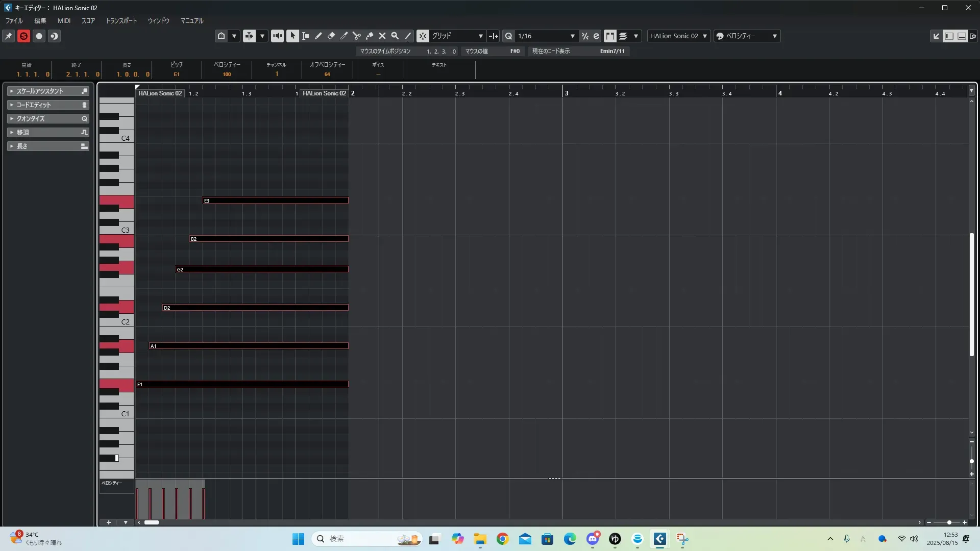The width and height of the screenshot is (980, 551).
Task: Adjust the horizontal zoom slider
Action: pyautogui.click(x=949, y=522)
